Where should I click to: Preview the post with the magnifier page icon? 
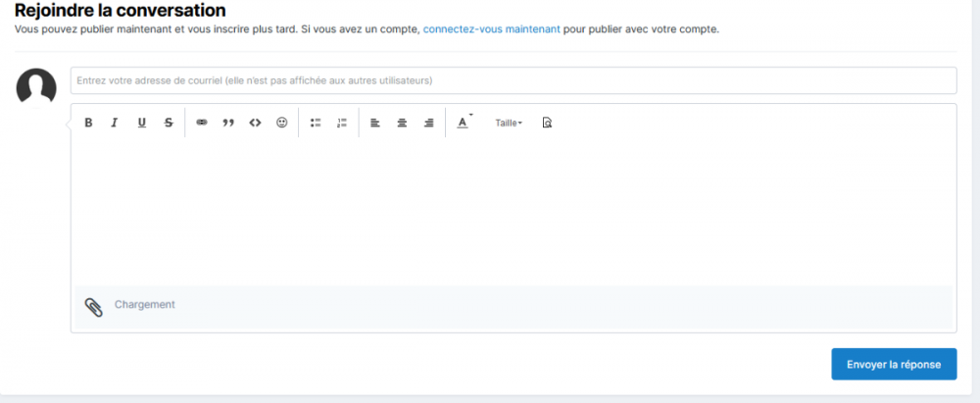click(547, 123)
